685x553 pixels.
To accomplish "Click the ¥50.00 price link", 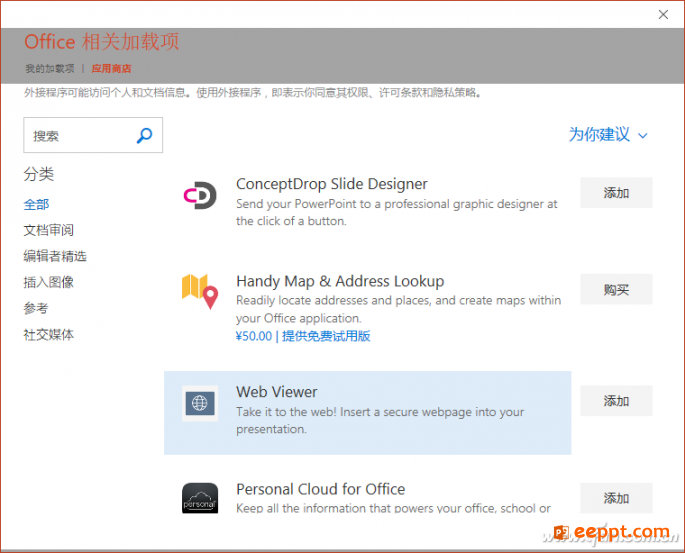I will 254,336.
